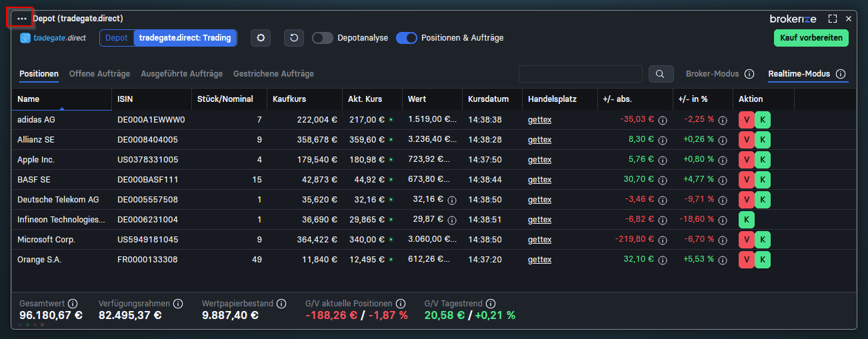Buy Infineon Technologies with K button

(746, 220)
